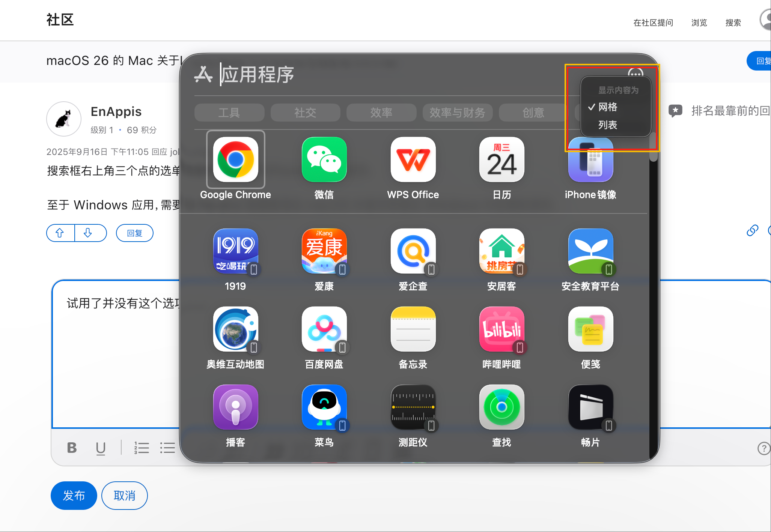Open the 哔哩哔哩 bilibili app

point(501,329)
